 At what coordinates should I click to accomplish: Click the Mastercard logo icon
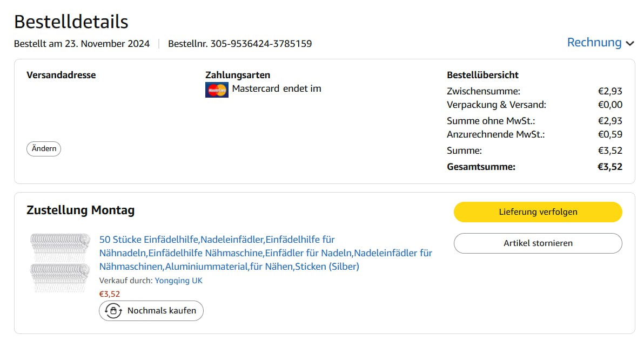pos(217,90)
